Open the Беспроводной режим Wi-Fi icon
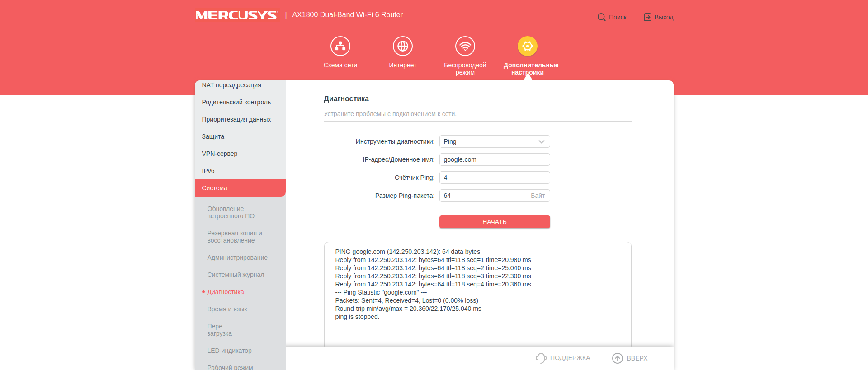Viewport: 868px width, 370px height. click(x=465, y=46)
